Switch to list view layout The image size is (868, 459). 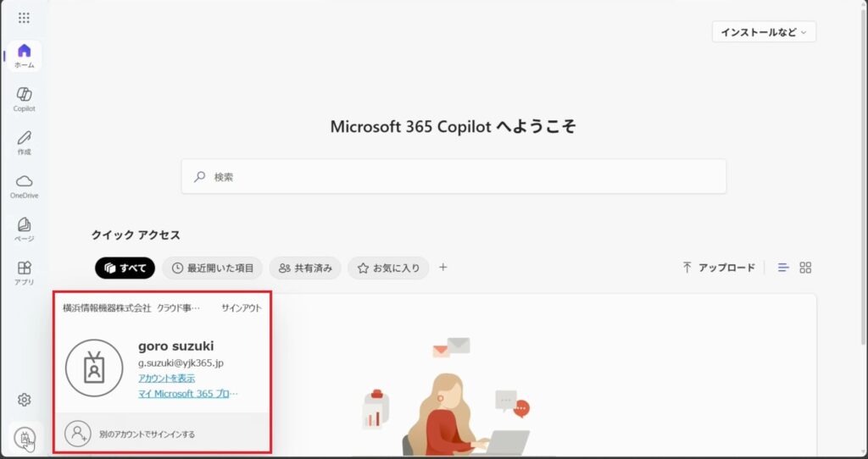pyautogui.click(x=782, y=268)
